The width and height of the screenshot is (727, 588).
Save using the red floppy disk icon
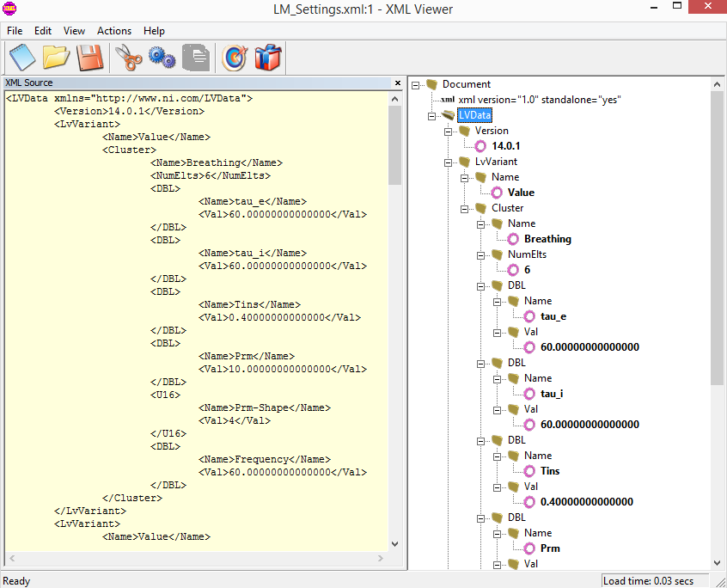coord(90,58)
